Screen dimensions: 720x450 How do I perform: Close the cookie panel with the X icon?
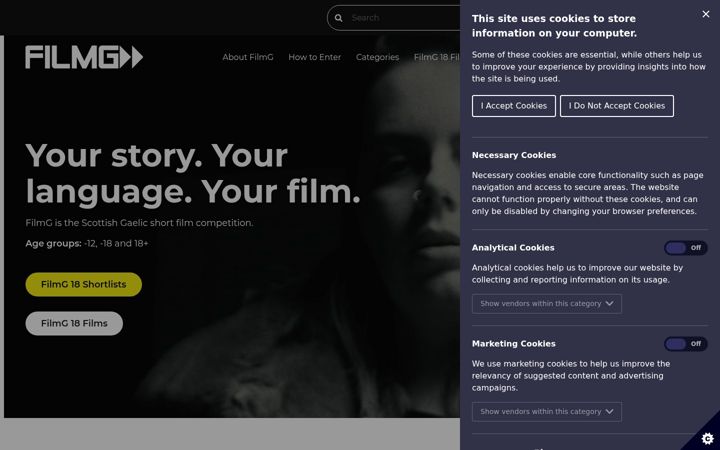coord(706,14)
